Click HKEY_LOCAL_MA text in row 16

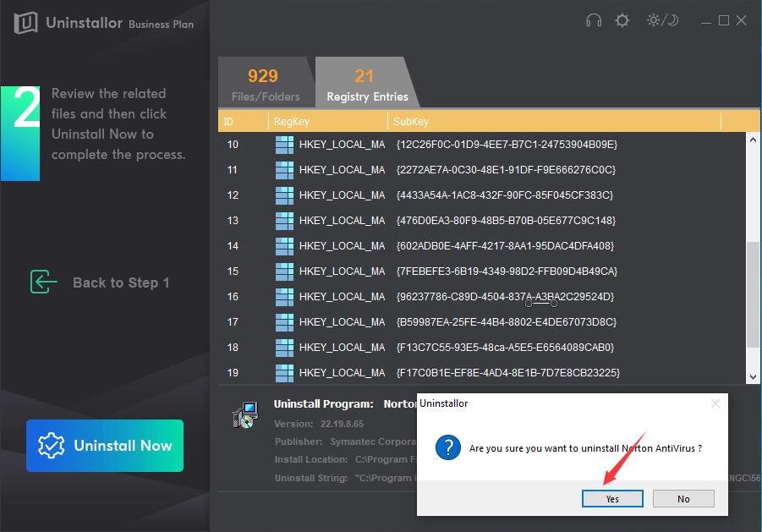tap(343, 296)
